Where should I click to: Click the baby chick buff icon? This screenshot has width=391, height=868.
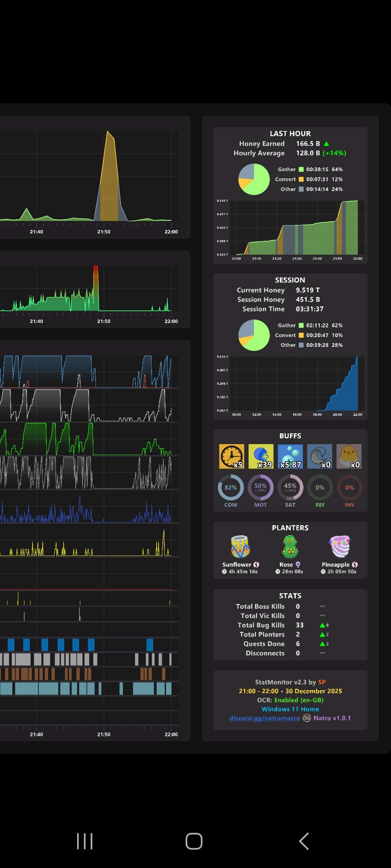coord(349,456)
